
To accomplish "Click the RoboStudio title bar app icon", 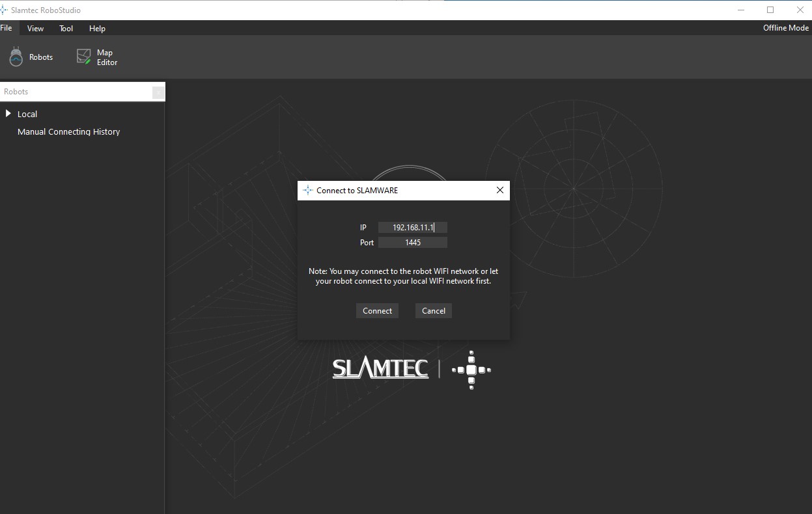I will point(4,10).
